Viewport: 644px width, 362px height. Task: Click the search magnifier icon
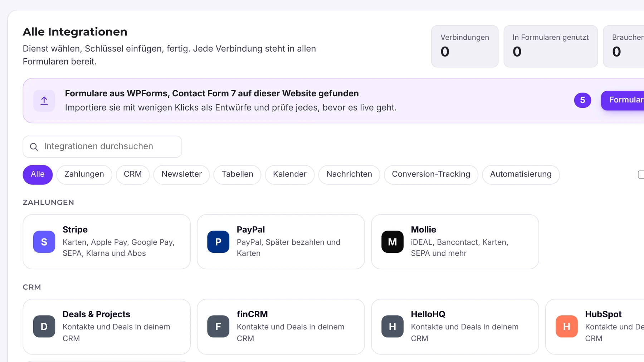34,147
